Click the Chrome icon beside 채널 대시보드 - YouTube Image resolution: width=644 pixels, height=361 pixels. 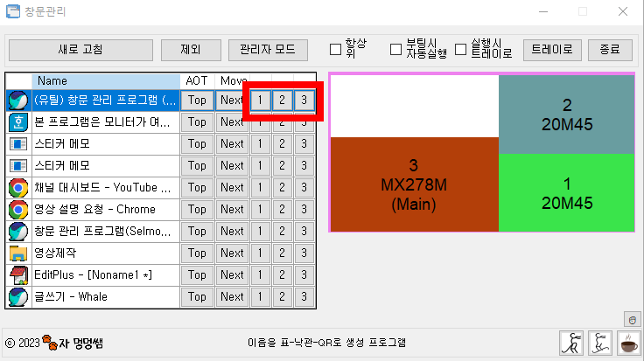18,188
